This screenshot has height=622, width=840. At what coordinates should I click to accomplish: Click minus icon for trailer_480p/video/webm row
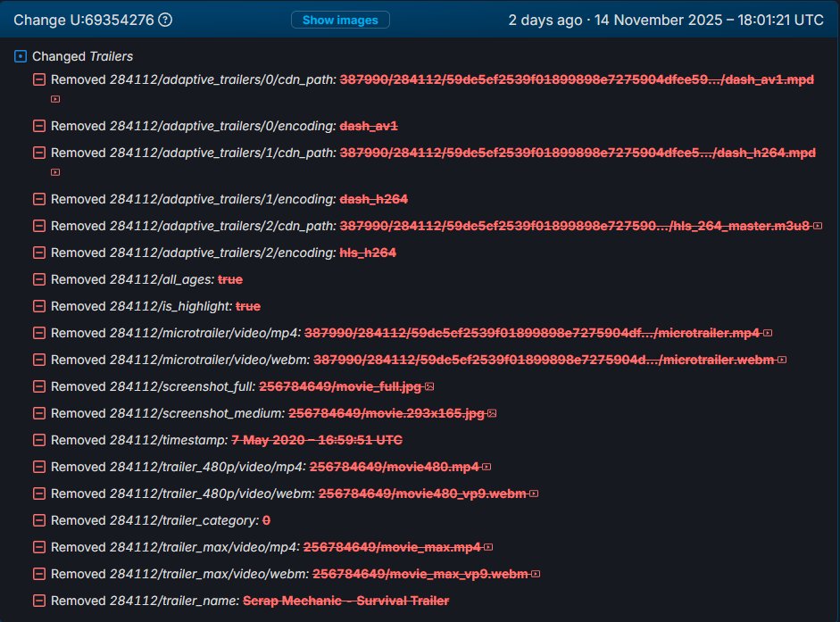(39, 494)
